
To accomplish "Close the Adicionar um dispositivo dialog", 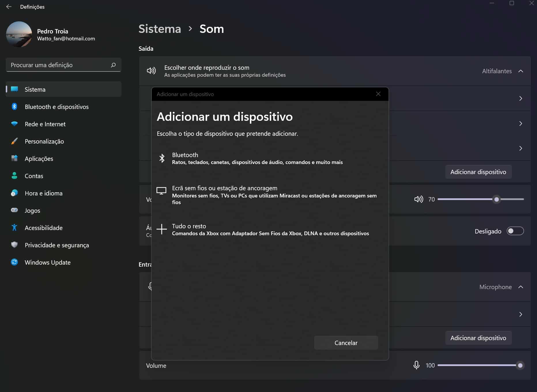I will [x=378, y=94].
